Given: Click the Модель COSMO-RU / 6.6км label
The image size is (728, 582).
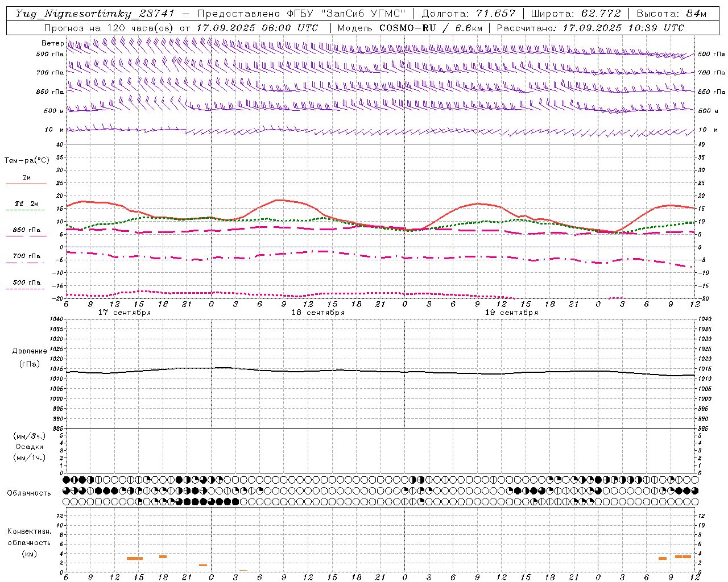Looking at the screenshot, I should (x=410, y=28).
